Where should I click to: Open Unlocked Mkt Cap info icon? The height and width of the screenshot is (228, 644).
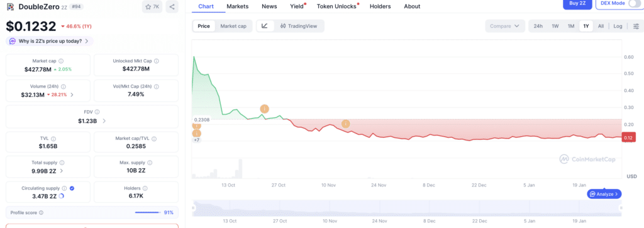point(157,61)
